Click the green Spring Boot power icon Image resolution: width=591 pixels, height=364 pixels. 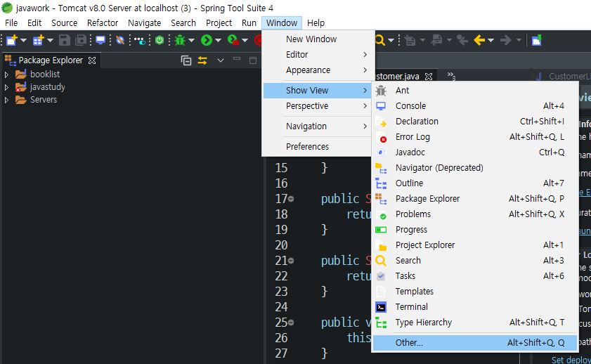[160, 40]
